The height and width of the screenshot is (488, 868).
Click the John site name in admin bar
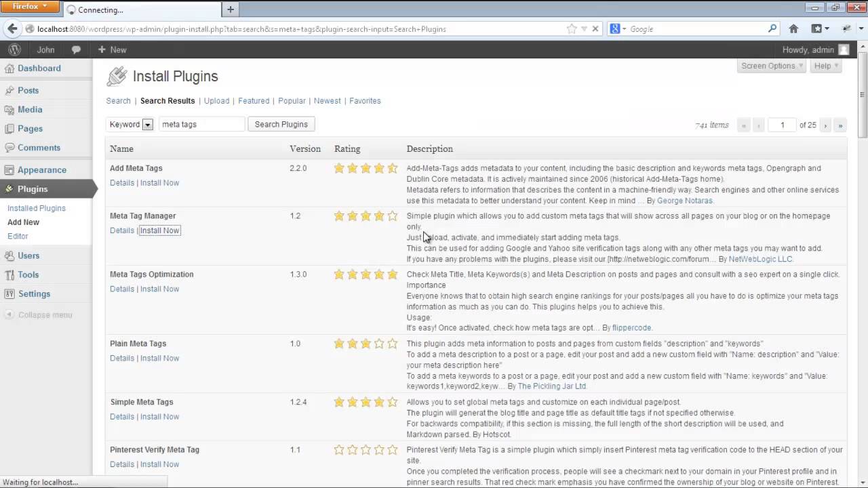[45, 50]
